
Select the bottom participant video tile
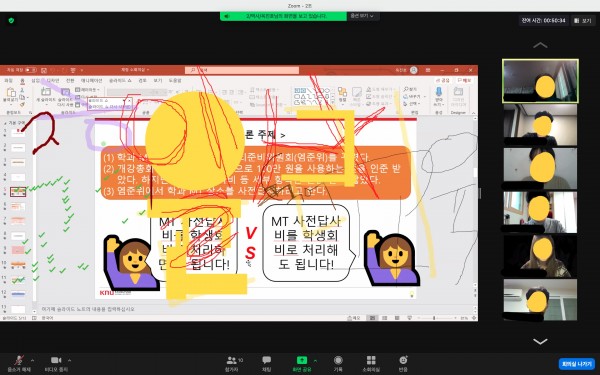540,300
